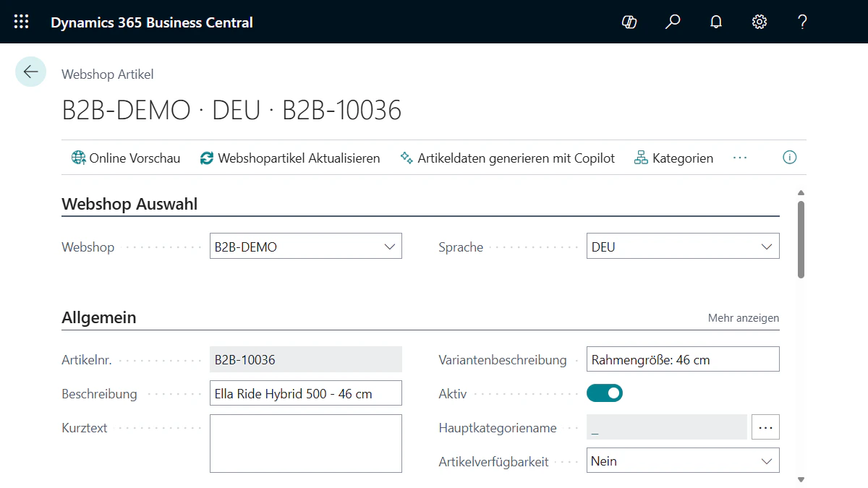
Task: Click the Variantenbeschreibung label
Action: point(503,359)
